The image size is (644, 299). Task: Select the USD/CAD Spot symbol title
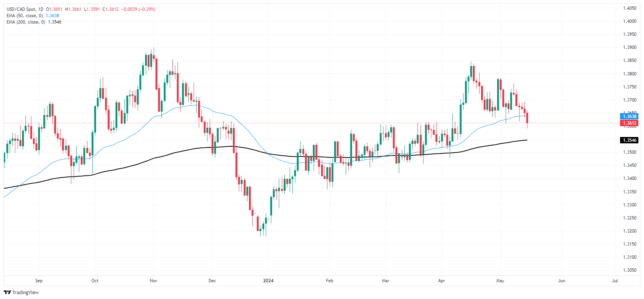click(21, 9)
